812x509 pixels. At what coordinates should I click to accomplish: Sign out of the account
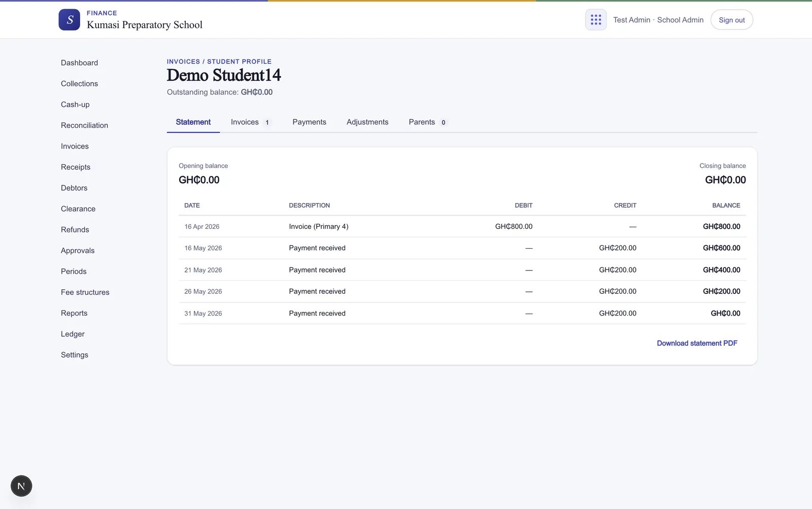(x=731, y=20)
